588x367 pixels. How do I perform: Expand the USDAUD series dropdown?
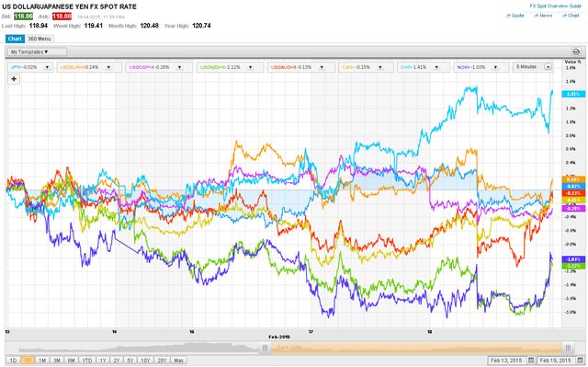322,67
